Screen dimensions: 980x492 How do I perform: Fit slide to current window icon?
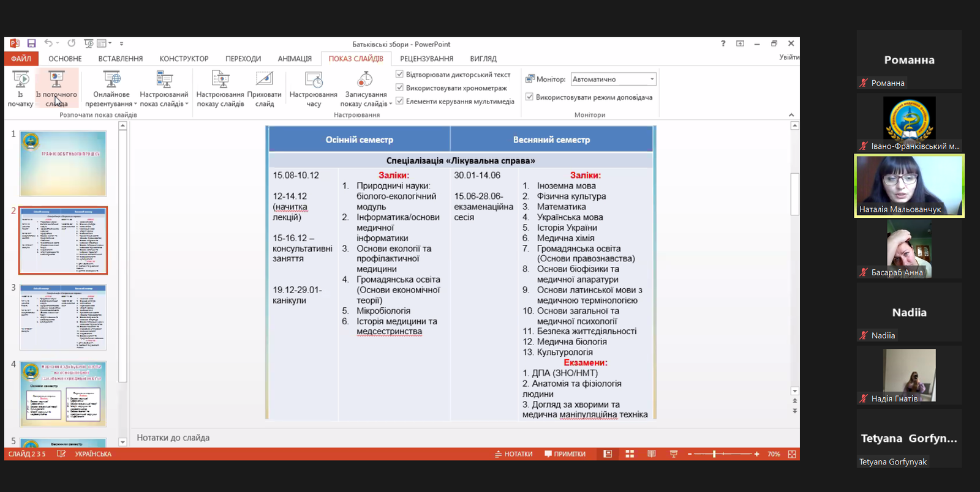coord(792,454)
